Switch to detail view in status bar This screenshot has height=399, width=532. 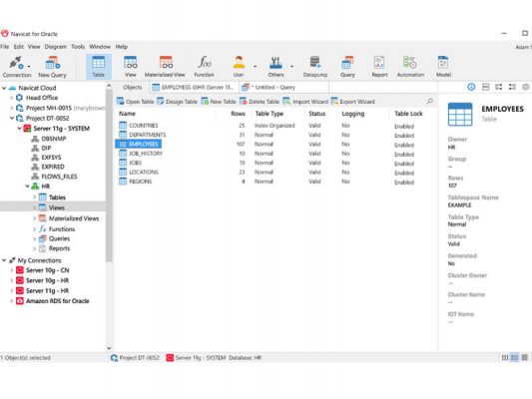click(515, 357)
